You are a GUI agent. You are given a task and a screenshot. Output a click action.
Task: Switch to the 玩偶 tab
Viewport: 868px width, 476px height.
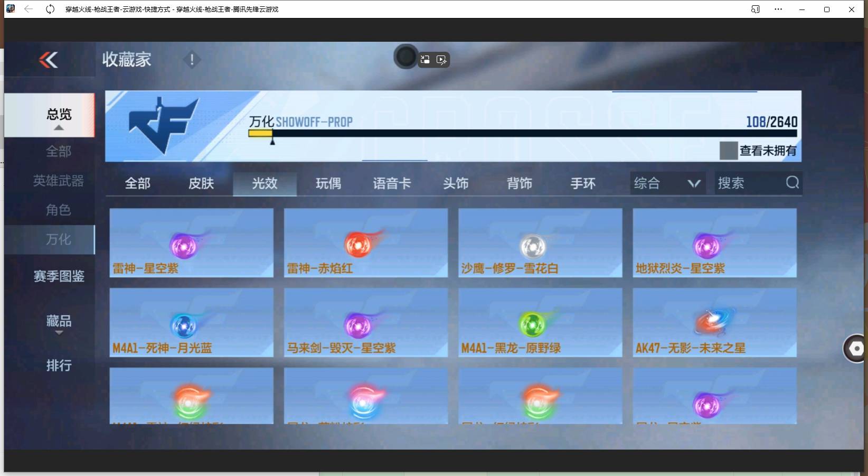328,183
